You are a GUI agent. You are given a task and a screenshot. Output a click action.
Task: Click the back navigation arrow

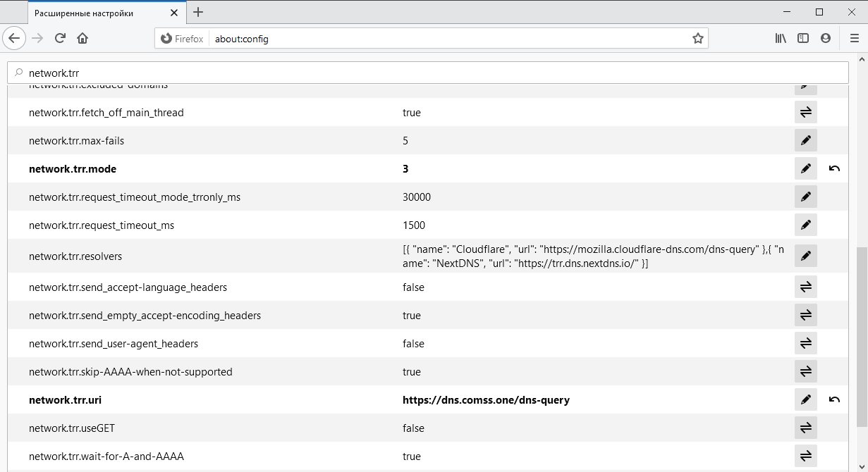point(14,38)
